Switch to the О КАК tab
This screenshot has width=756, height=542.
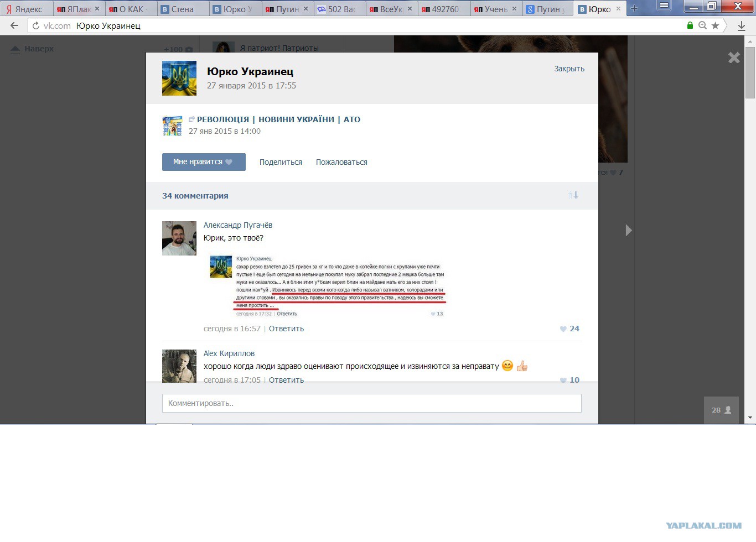[131, 9]
